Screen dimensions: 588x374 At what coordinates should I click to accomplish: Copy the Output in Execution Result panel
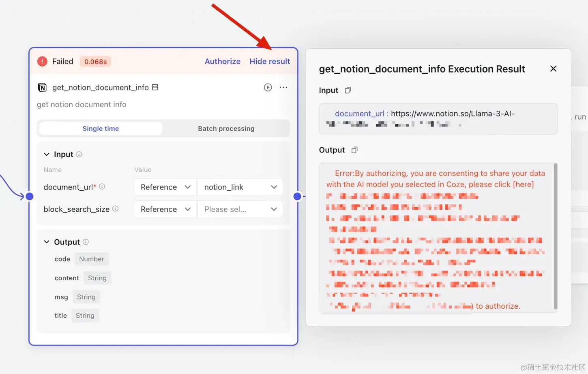[354, 150]
